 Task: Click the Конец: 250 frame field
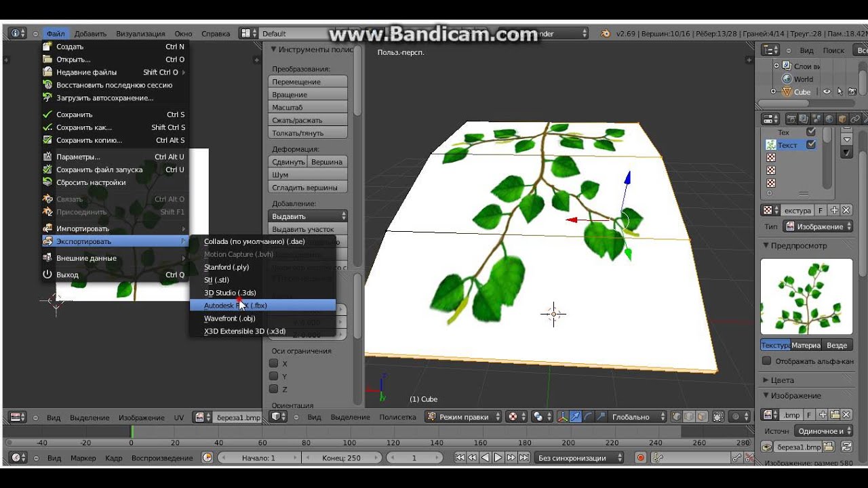point(341,457)
